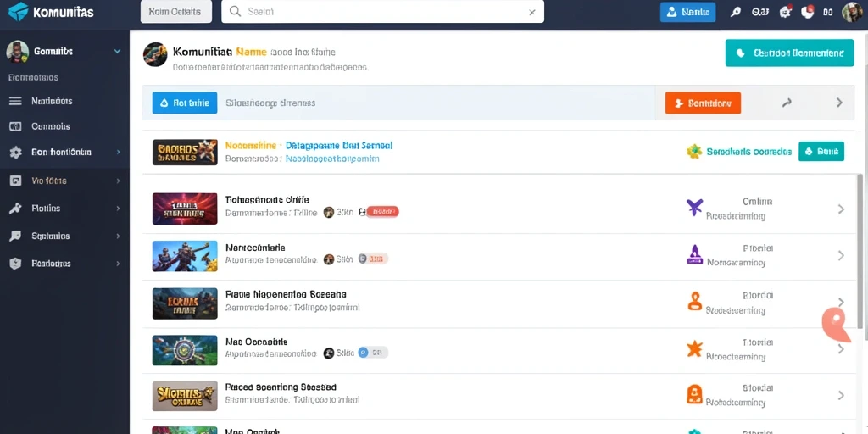Image resolution: width=868 pixels, height=434 pixels.
Task: Click the yellow flower icon in the featured row
Action: (694, 151)
